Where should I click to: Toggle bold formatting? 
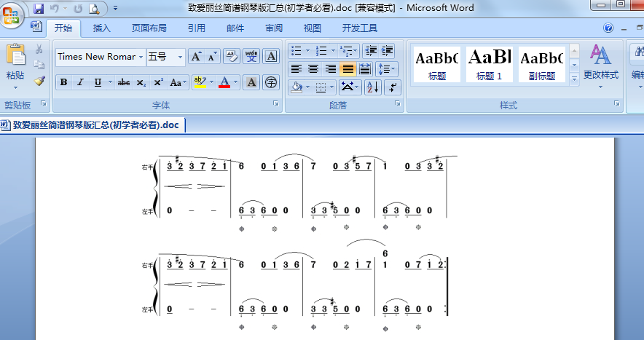coord(63,82)
